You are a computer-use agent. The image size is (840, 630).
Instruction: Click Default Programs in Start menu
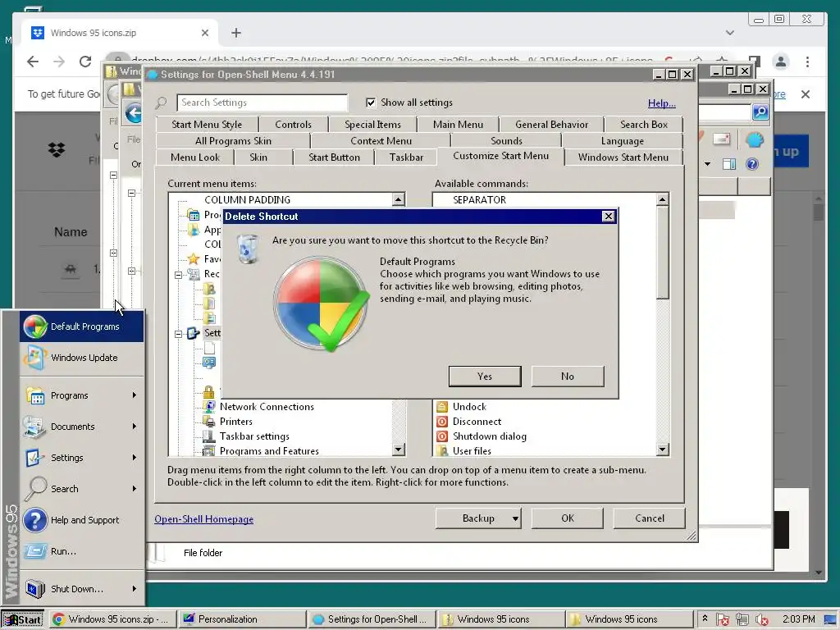[82, 326]
